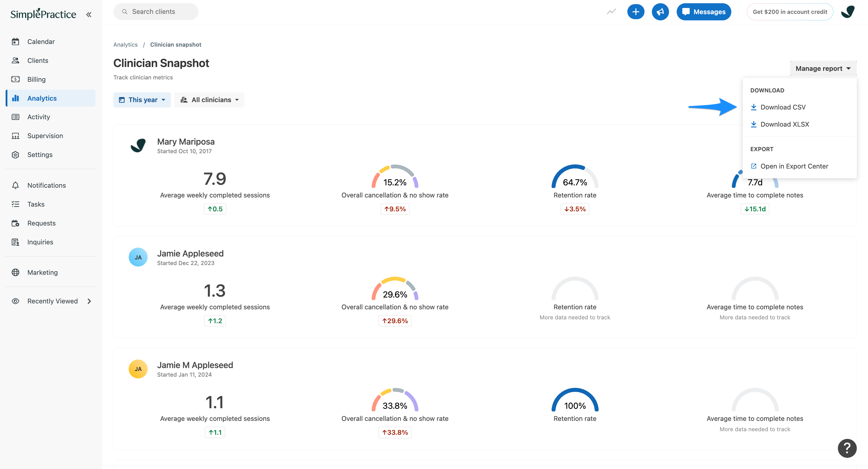Open Inquiries in sidebar
The image size is (868, 469).
point(50,242)
